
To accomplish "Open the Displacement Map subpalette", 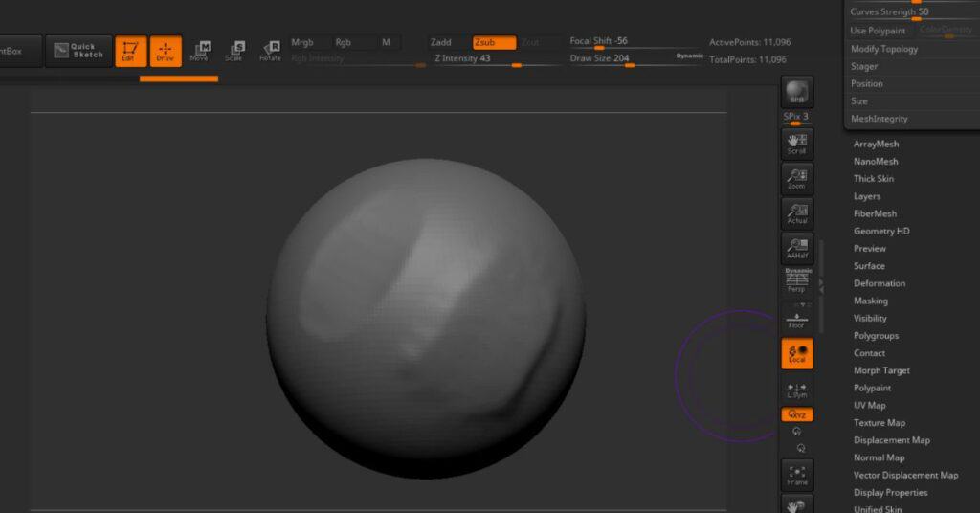I will click(892, 440).
